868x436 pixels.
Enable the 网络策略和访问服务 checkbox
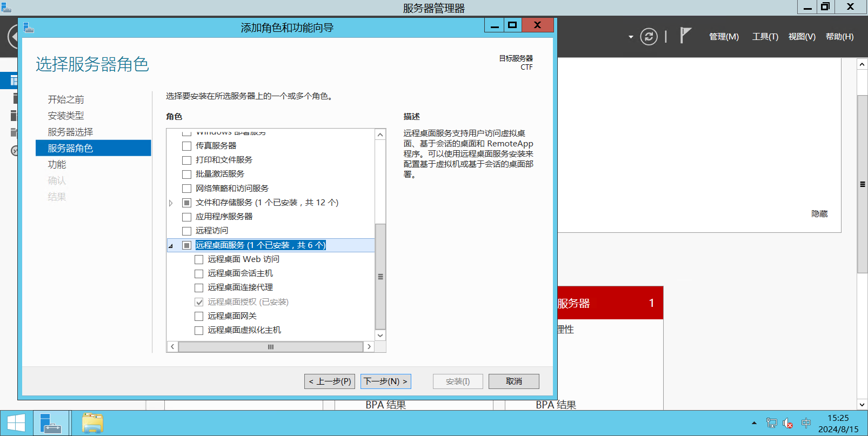tap(187, 189)
